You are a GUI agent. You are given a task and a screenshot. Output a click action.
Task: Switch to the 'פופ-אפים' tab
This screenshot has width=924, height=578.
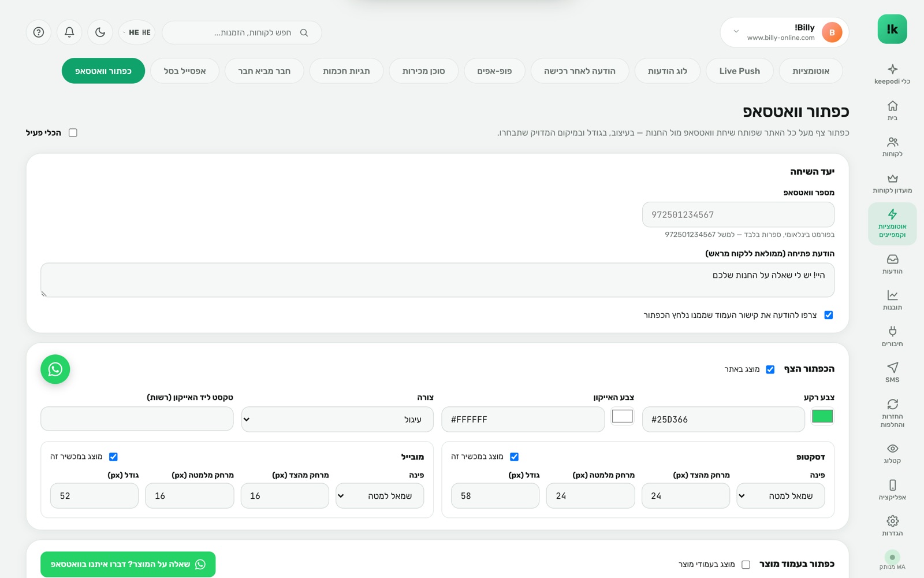(494, 71)
